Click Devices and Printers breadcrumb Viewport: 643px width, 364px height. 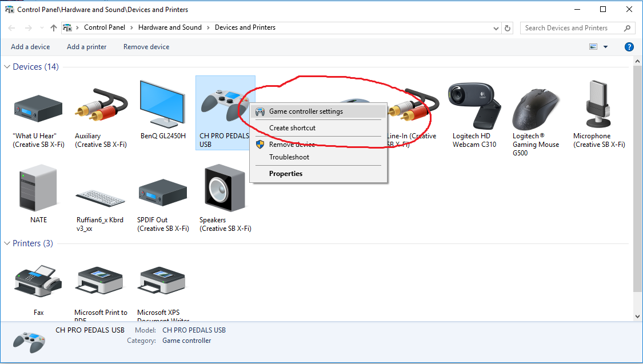pos(245,27)
